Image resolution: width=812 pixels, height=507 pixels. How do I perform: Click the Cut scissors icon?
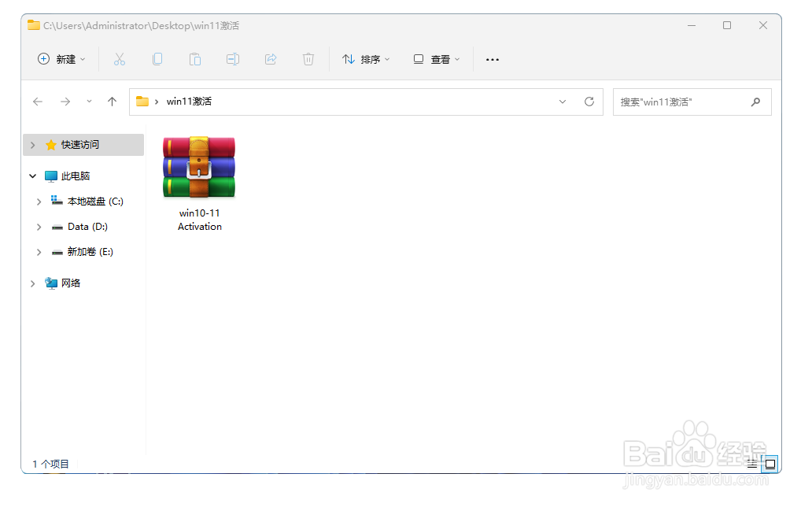[x=120, y=59]
